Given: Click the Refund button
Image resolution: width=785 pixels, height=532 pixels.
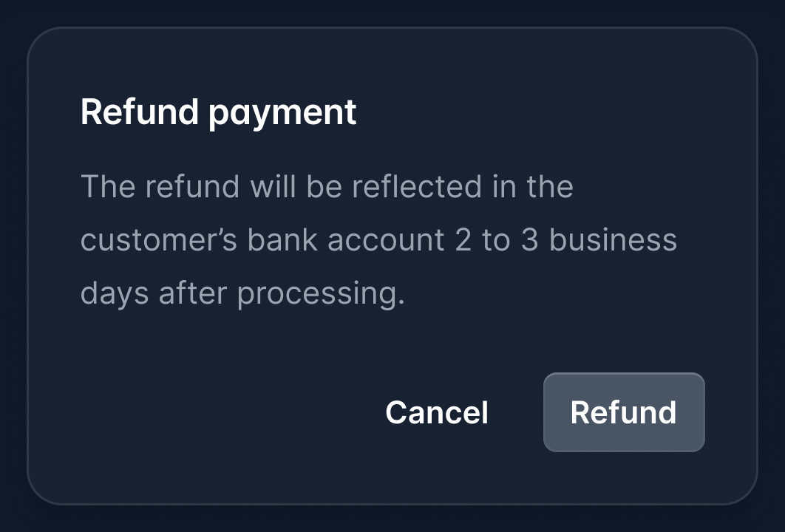Looking at the screenshot, I should [623, 412].
